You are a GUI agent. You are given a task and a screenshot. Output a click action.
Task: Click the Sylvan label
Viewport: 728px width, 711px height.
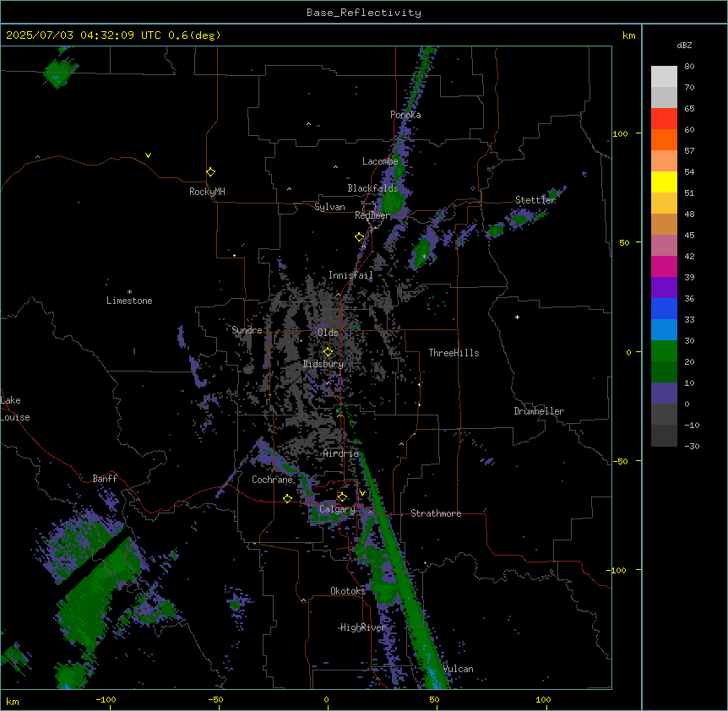click(x=329, y=207)
